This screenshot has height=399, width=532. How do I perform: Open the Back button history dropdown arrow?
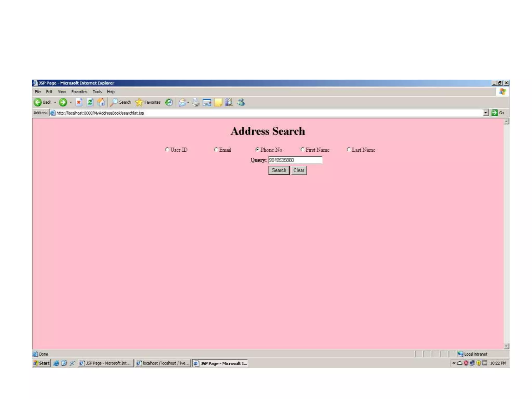(x=55, y=102)
